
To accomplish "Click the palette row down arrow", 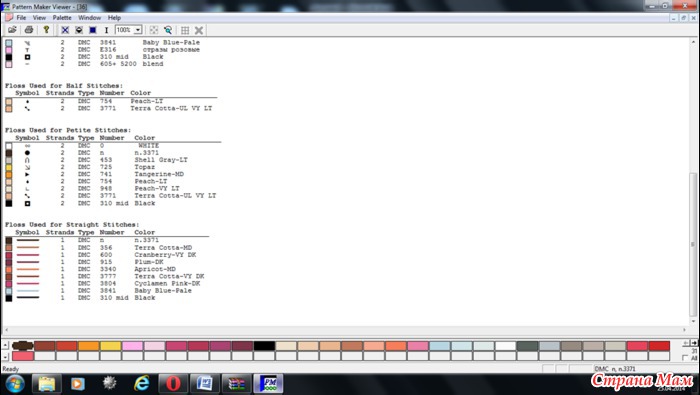I will (5, 357).
